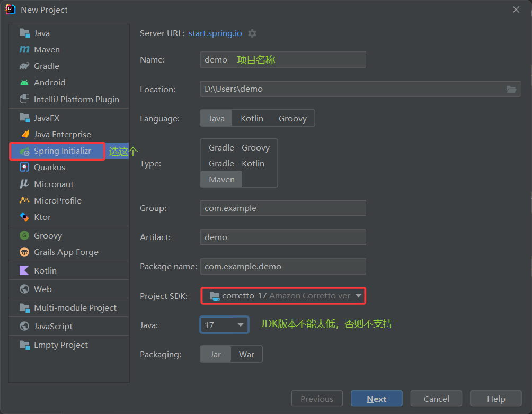Screen dimensions: 532x414
Task: Choose Gradle - Kotlin project type
Action: pos(236,164)
